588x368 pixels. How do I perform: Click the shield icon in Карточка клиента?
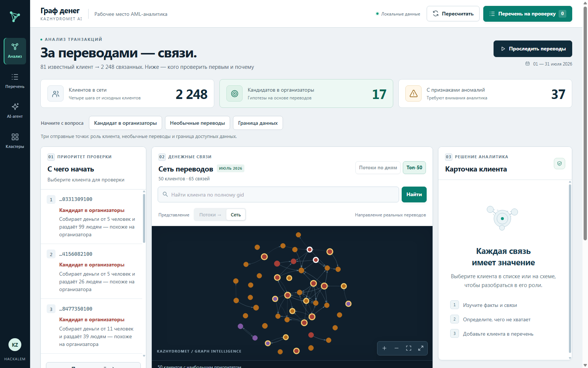(559, 163)
